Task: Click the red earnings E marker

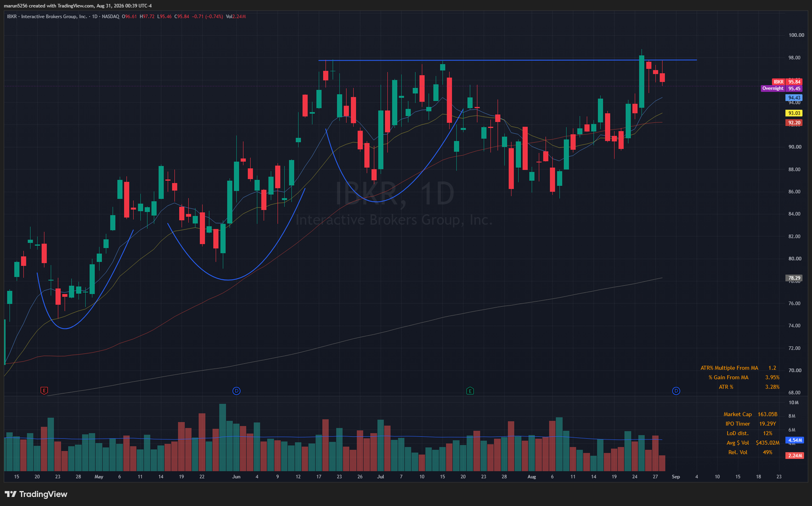Action: (x=44, y=391)
